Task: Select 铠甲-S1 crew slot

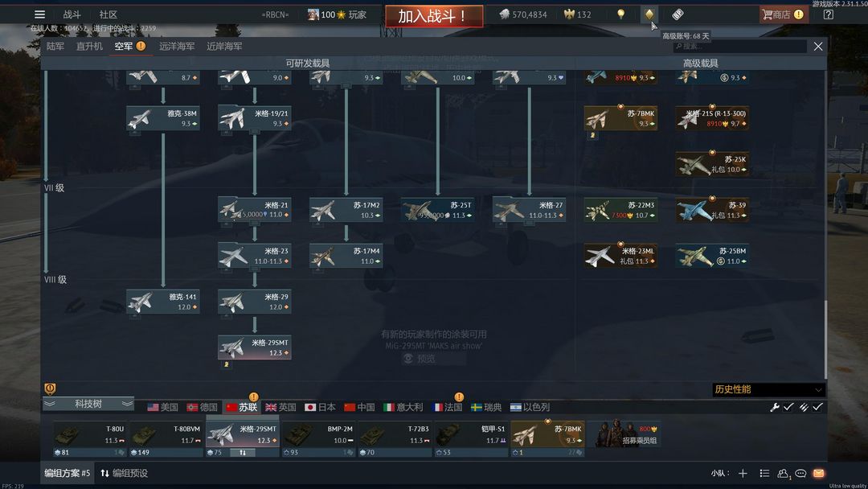Action: (x=471, y=438)
